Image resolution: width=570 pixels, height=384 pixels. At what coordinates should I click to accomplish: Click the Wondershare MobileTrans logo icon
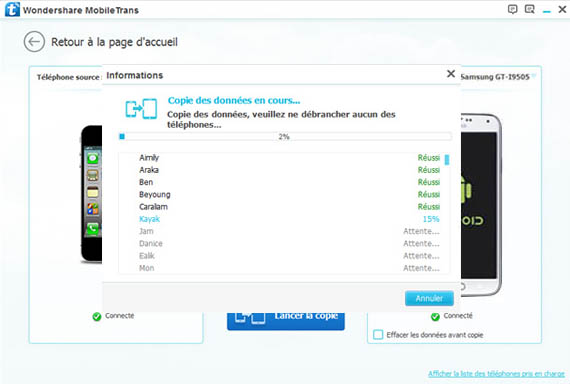point(12,9)
